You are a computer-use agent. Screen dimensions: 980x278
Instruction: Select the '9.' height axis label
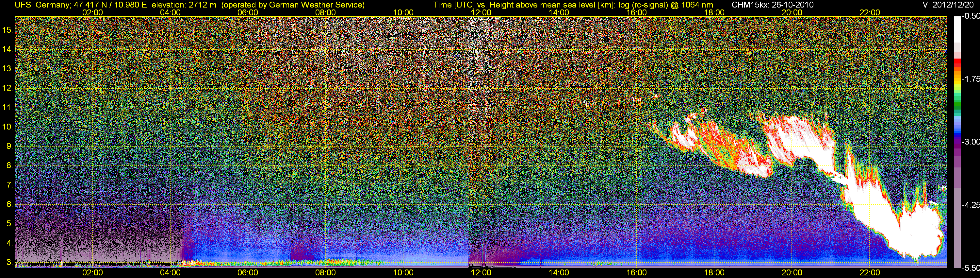point(10,146)
